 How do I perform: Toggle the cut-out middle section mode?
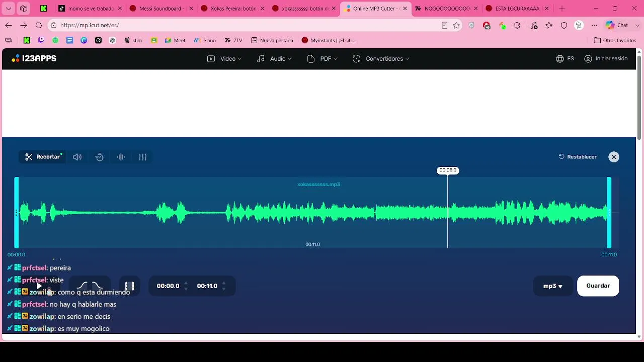(x=129, y=286)
